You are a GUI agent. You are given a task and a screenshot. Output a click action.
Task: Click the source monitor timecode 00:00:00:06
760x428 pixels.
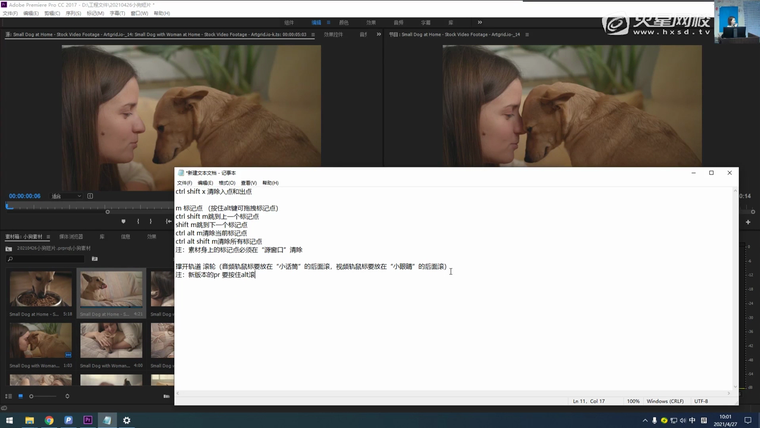(25, 196)
